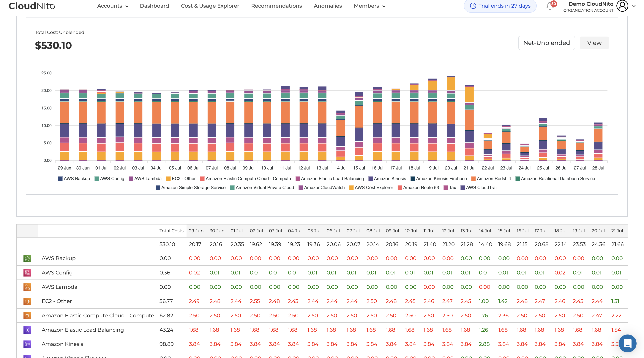Image resolution: width=644 pixels, height=358 pixels.
Task: Open the chat support bubble
Action: tap(627, 343)
